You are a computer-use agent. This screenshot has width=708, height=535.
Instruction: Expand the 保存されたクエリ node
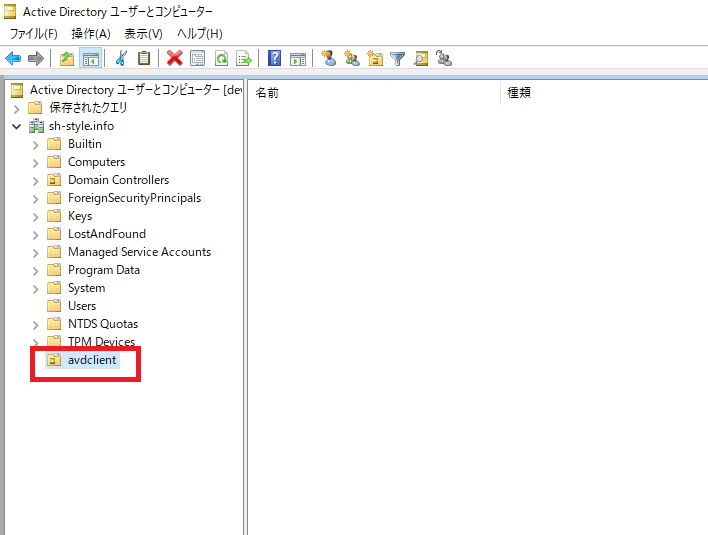(16, 109)
